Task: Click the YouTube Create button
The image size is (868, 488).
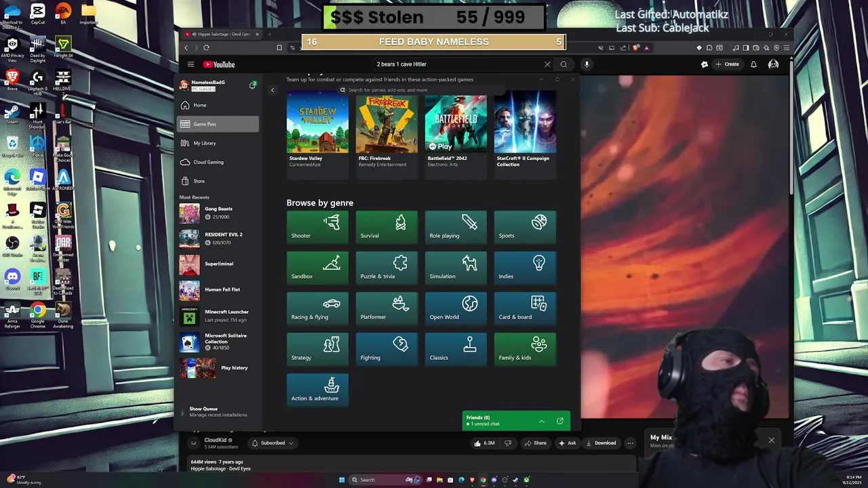Action: pos(728,64)
